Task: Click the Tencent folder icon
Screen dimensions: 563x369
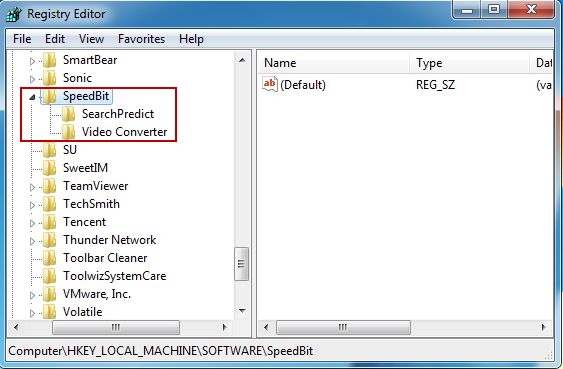Action: pyautogui.click(x=49, y=222)
